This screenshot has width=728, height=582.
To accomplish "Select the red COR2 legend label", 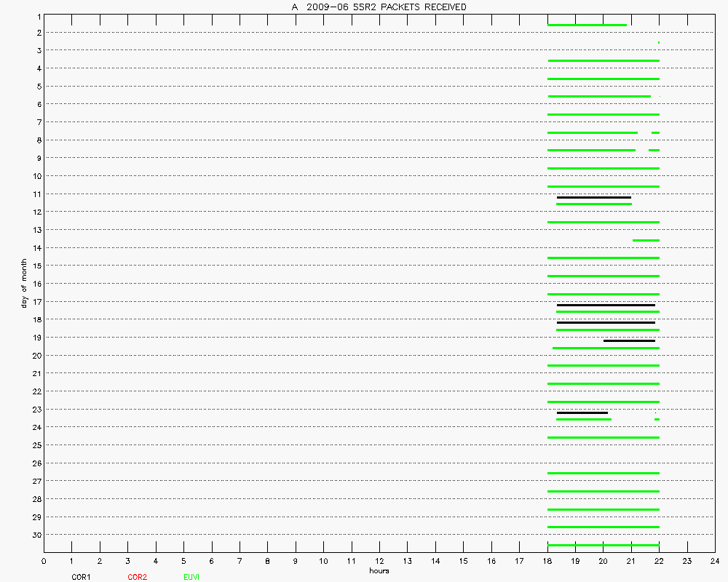I will [137, 577].
